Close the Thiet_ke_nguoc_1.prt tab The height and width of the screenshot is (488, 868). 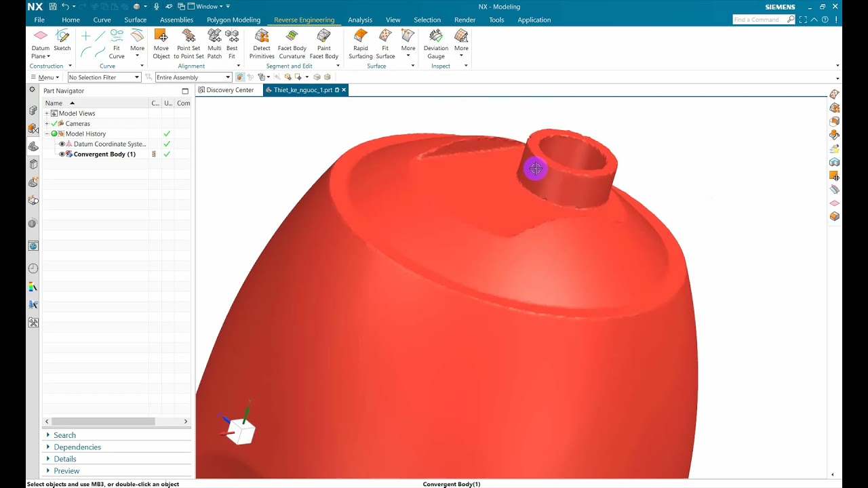pyautogui.click(x=344, y=90)
